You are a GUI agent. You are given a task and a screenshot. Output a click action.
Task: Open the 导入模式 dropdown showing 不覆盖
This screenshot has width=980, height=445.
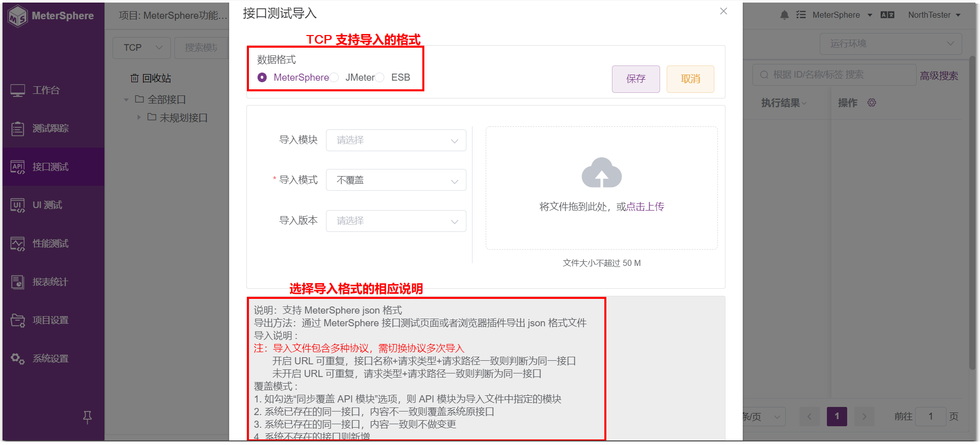pos(396,180)
